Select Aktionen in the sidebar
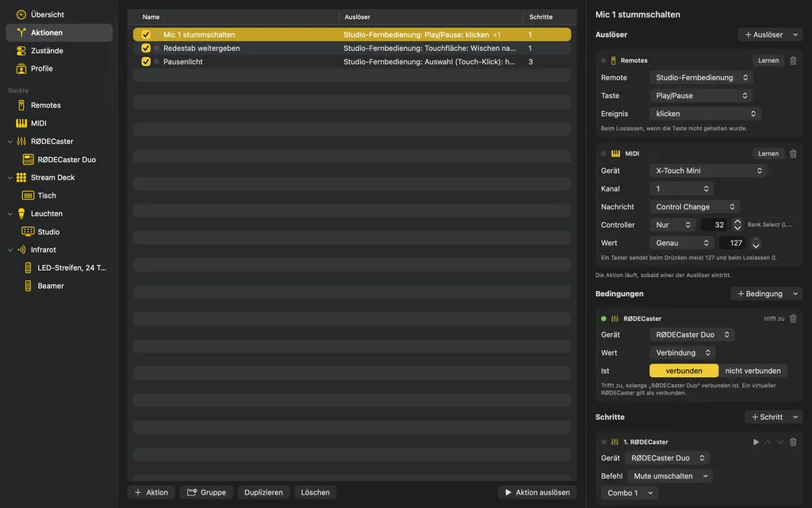The width and height of the screenshot is (812, 508). click(x=59, y=33)
